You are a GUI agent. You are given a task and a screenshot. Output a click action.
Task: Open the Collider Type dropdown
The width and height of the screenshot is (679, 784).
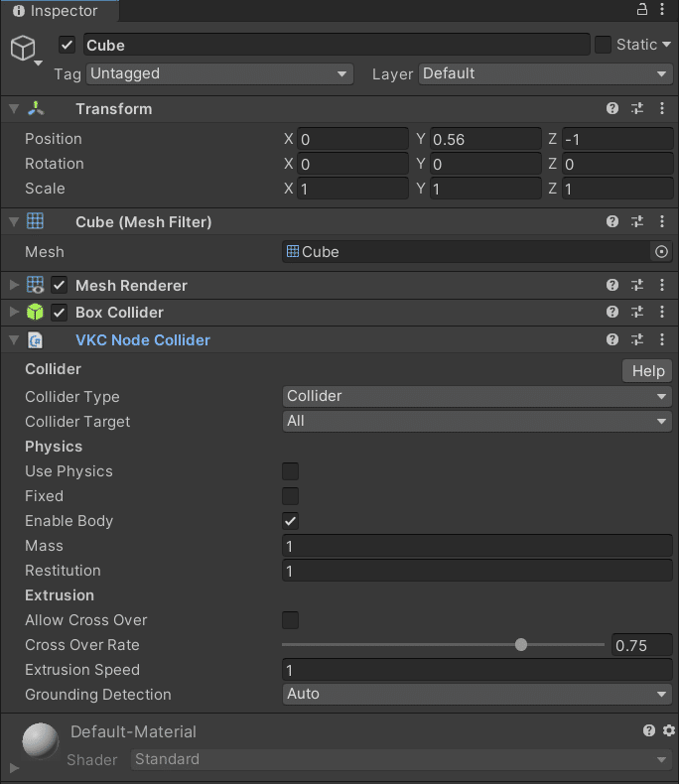[476, 396]
